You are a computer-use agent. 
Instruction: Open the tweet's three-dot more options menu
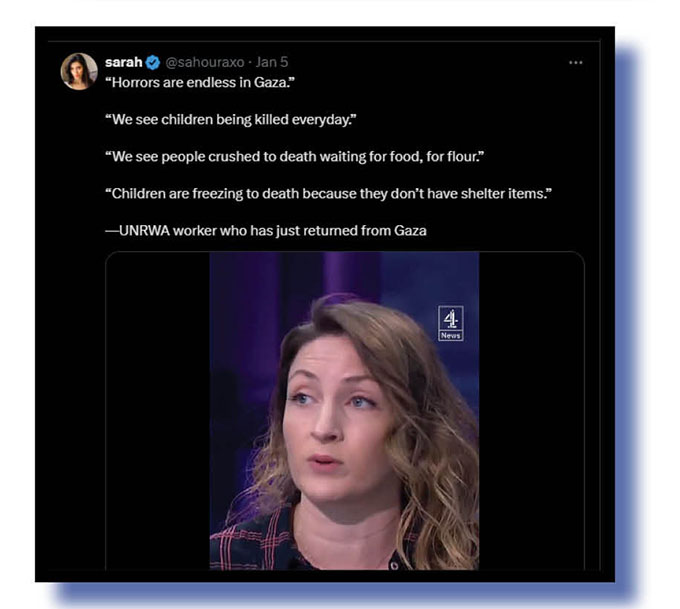pyautogui.click(x=575, y=63)
